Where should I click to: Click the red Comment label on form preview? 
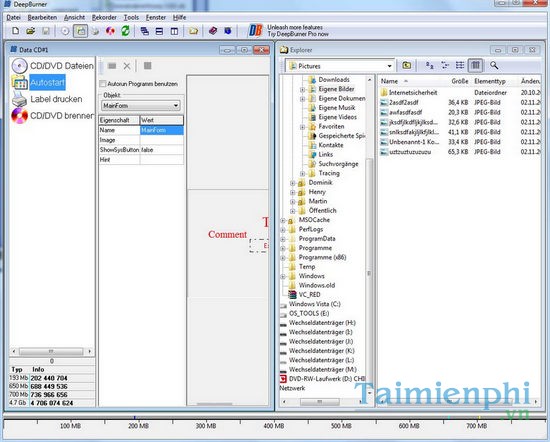(x=227, y=234)
